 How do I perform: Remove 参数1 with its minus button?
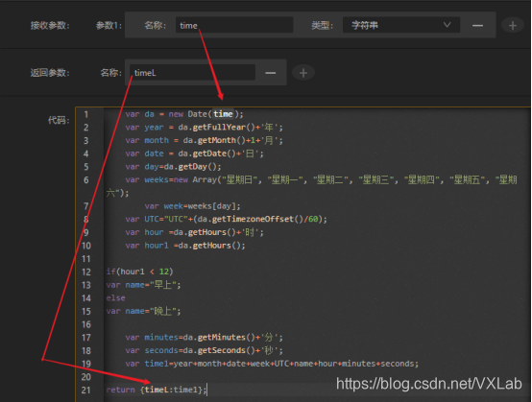(x=477, y=25)
